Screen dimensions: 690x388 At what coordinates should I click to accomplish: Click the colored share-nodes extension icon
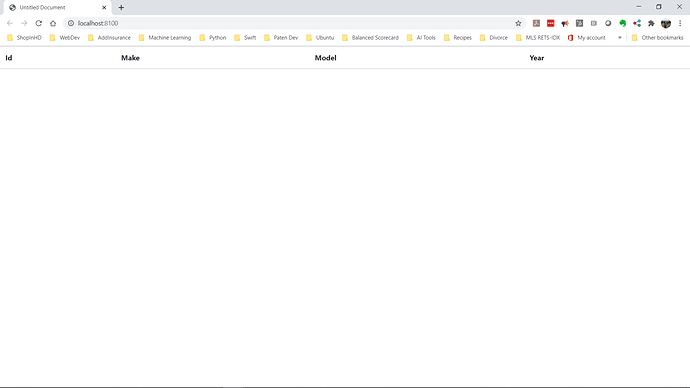click(637, 23)
